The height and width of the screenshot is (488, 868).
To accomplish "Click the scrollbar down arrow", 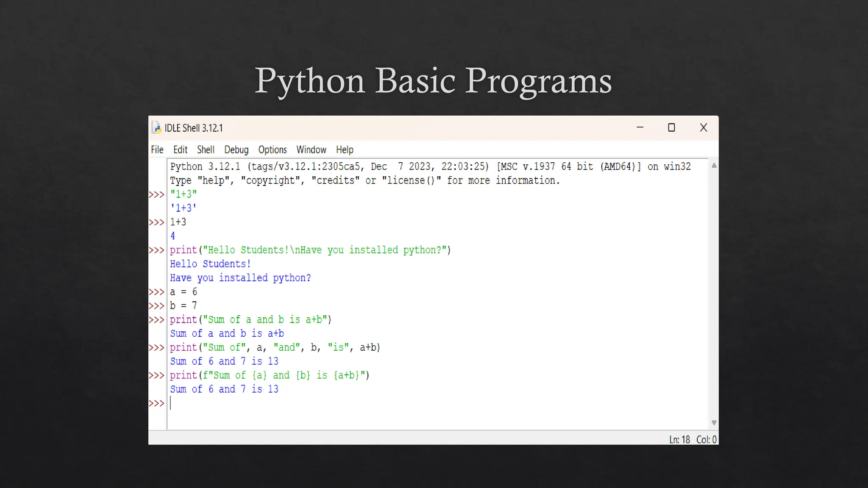I will tap(714, 423).
